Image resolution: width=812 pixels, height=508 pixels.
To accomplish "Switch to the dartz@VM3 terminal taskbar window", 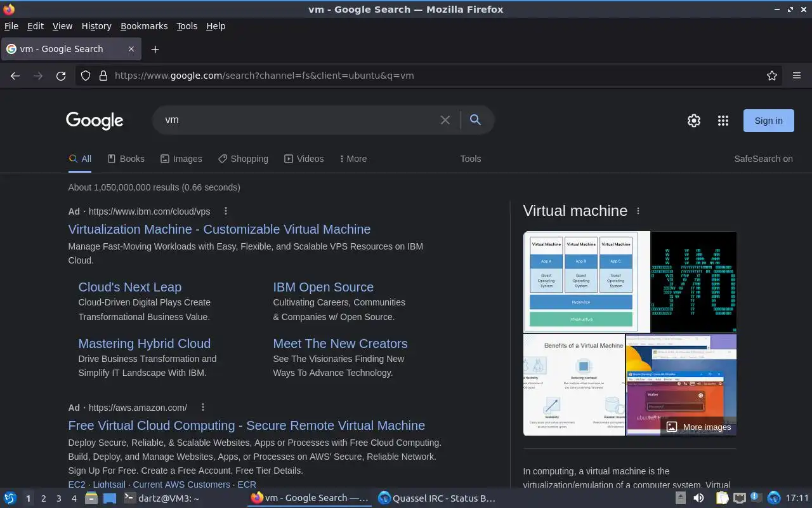I will 162,498.
